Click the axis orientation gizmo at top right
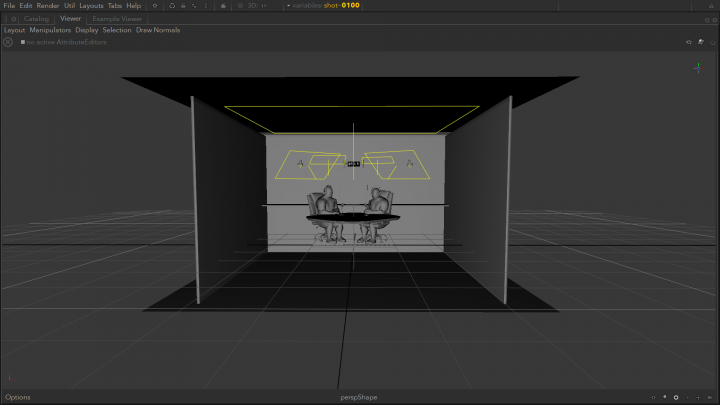Viewport: 720px width, 405px height. point(698,68)
